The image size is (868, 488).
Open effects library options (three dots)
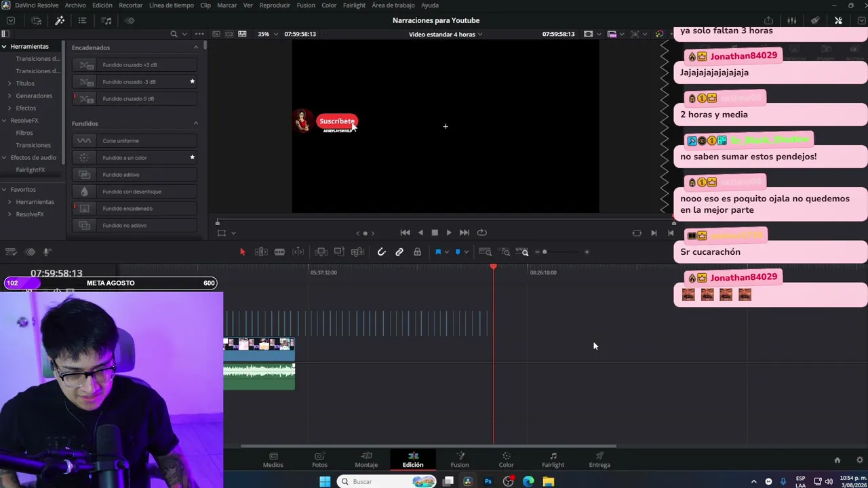(x=199, y=34)
